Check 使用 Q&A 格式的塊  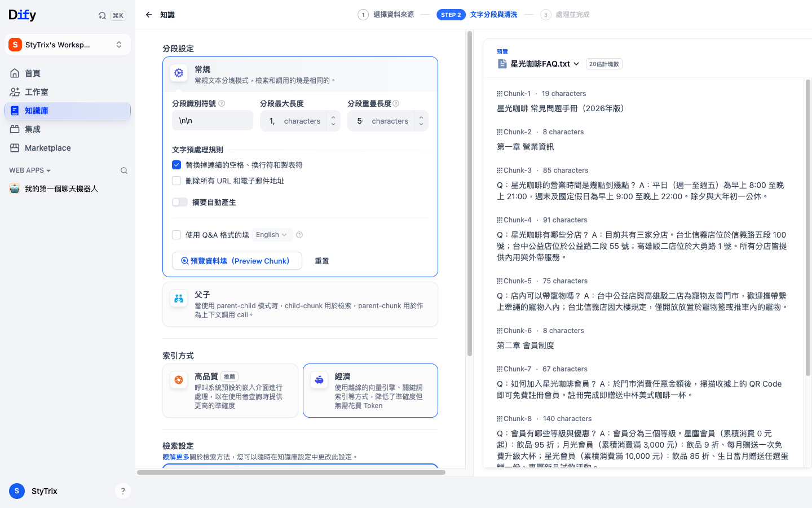pyautogui.click(x=176, y=235)
